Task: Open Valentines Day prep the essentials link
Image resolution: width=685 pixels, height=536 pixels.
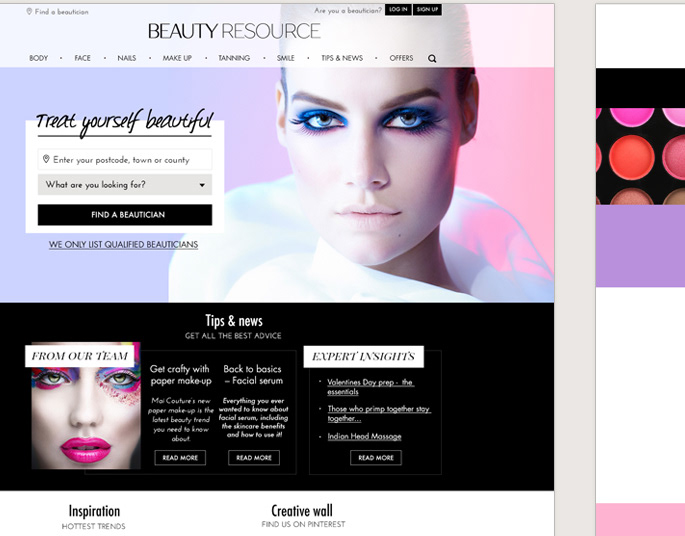Action: click(x=370, y=387)
